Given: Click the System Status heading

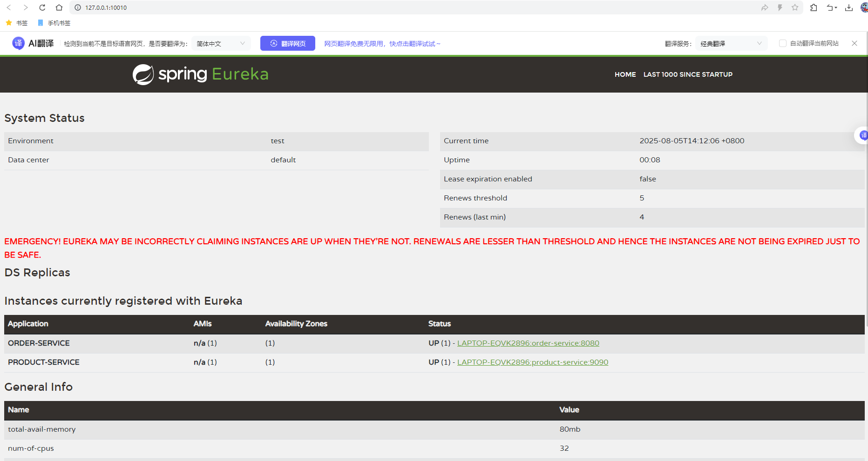Looking at the screenshot, I should coord(44,118).
